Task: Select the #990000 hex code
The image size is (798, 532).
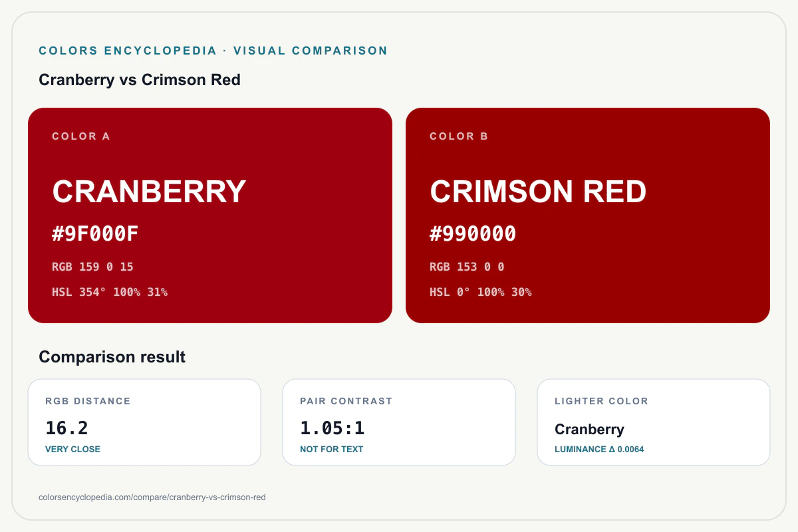Action: (473, 234)
